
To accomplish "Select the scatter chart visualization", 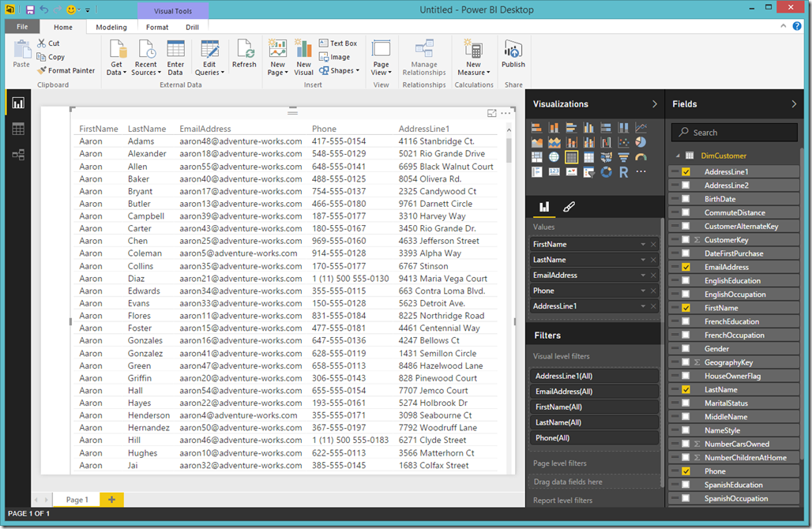I will pyautogui.click(x=623, y=142).
